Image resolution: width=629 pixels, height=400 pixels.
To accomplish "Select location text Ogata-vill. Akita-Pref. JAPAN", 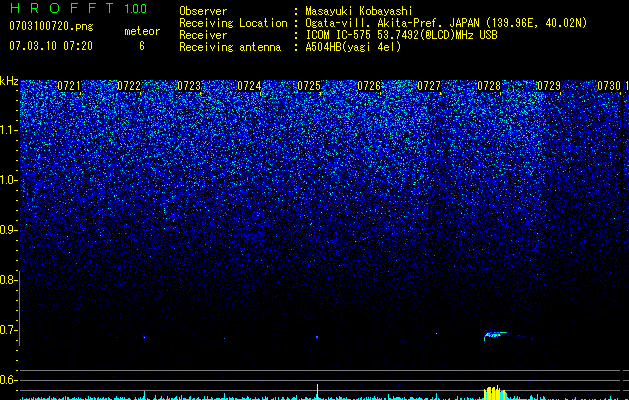I will (x=392, y=23).
